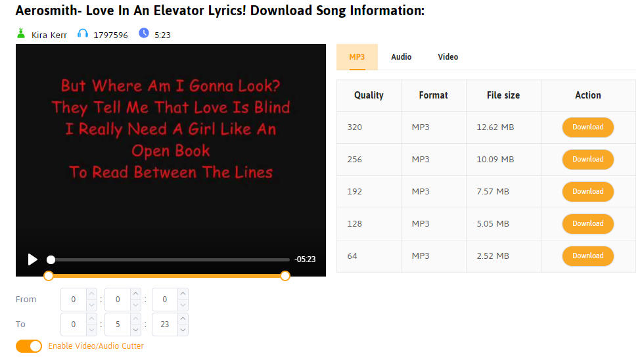
Task: Decrease the To minutes stepper down arrow
Action: pyautogui.click(x=135, y=330)
